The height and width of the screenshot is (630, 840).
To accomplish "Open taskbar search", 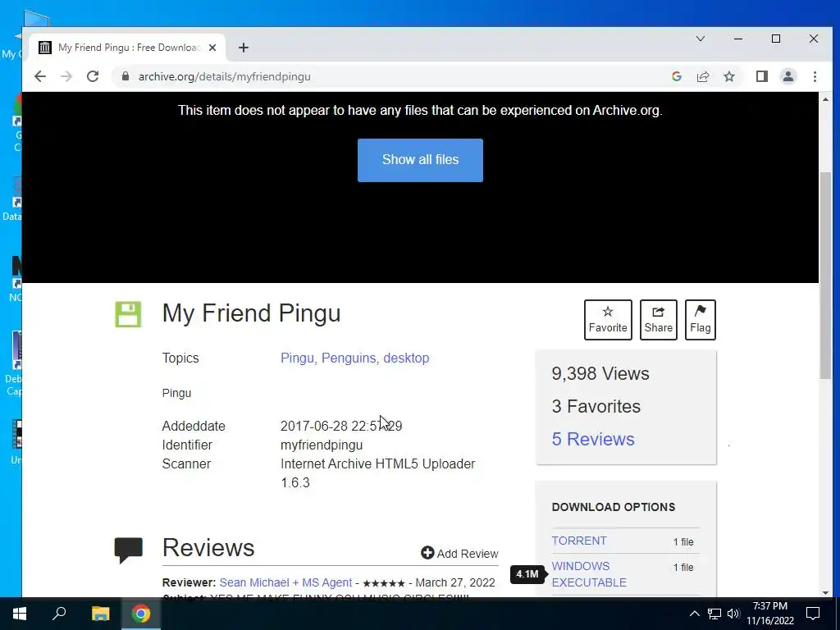I will tap(59, 614).
